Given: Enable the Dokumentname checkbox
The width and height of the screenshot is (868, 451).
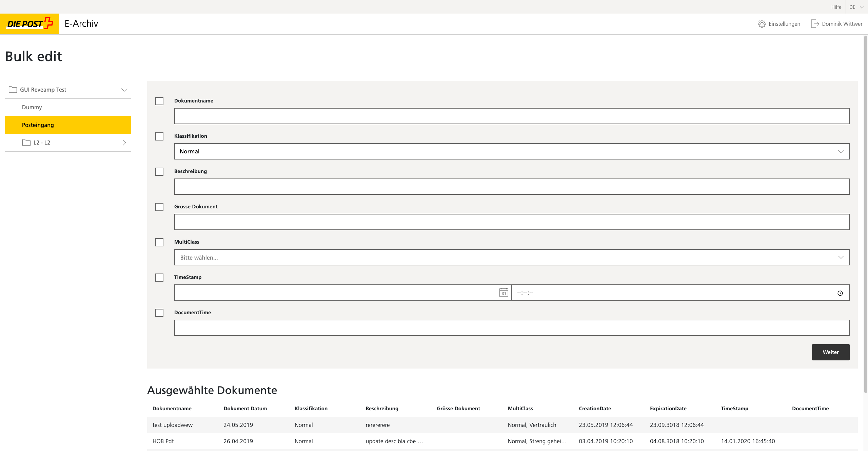Looking at the screenshot, I should (x=159, y=101).
